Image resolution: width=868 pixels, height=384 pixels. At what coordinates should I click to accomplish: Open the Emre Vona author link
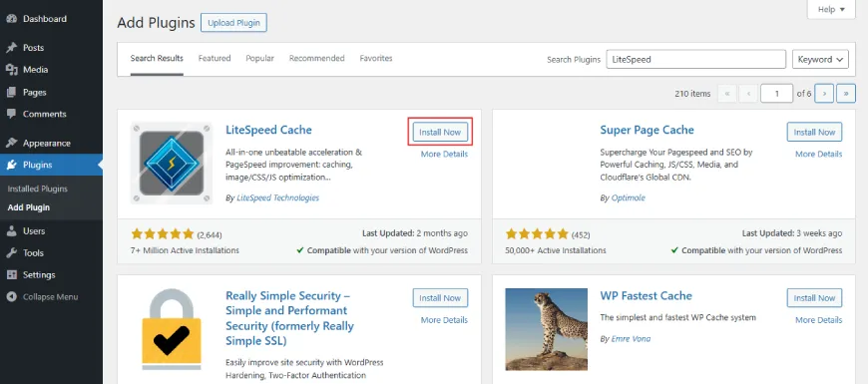tap(631, 339)
